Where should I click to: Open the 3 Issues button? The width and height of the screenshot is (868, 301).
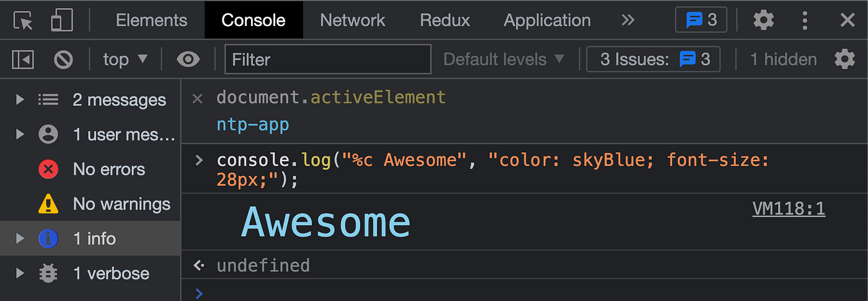(653, 59)
